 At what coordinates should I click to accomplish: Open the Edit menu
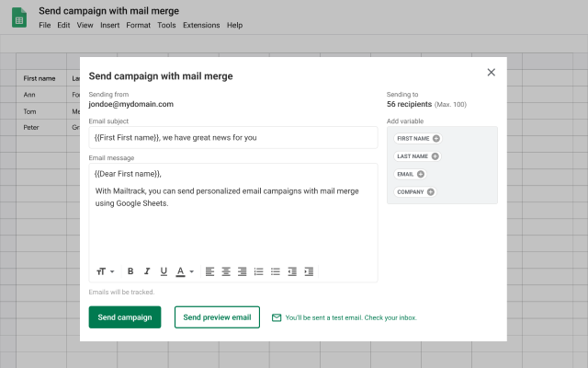point(63,25)
